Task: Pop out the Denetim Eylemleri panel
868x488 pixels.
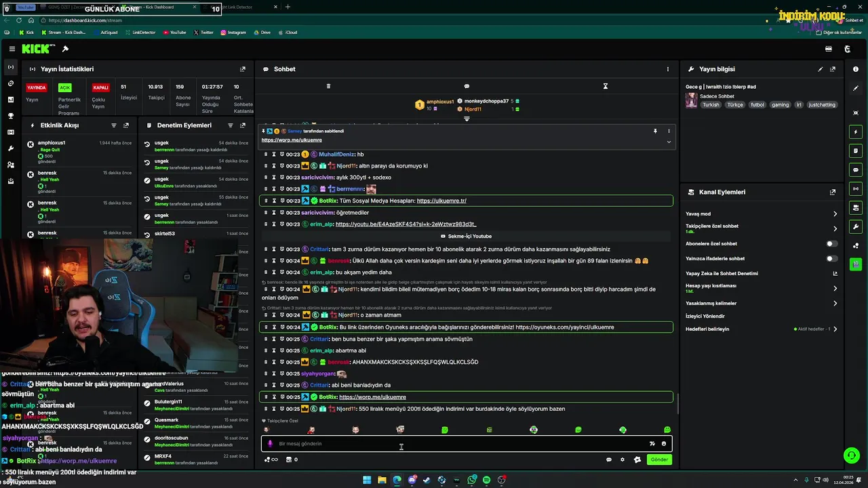Action: coord(243,125)
